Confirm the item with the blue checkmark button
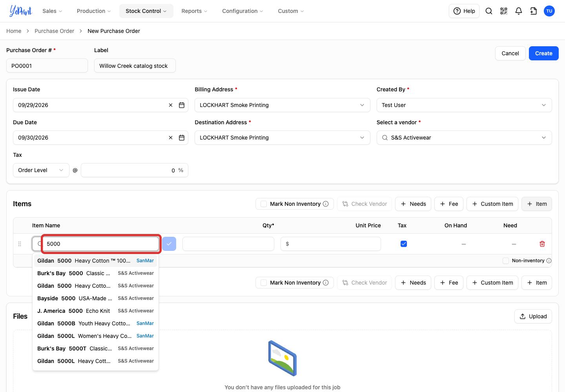The height and width of the screenshot is (392, 565). pyautogui.click(x=169, y=244)
